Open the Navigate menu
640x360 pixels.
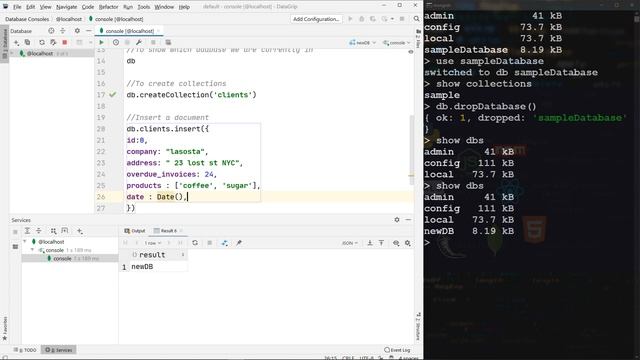tap(67, 7)
